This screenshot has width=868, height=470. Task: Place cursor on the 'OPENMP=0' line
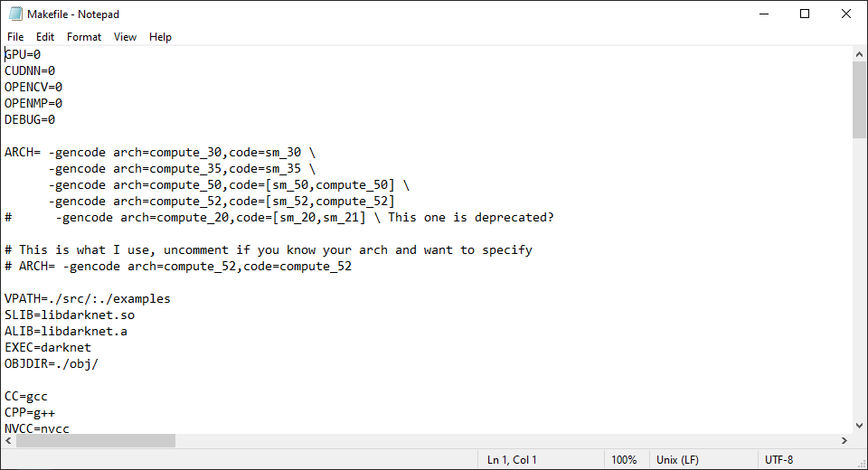click(x=33, y=104)
